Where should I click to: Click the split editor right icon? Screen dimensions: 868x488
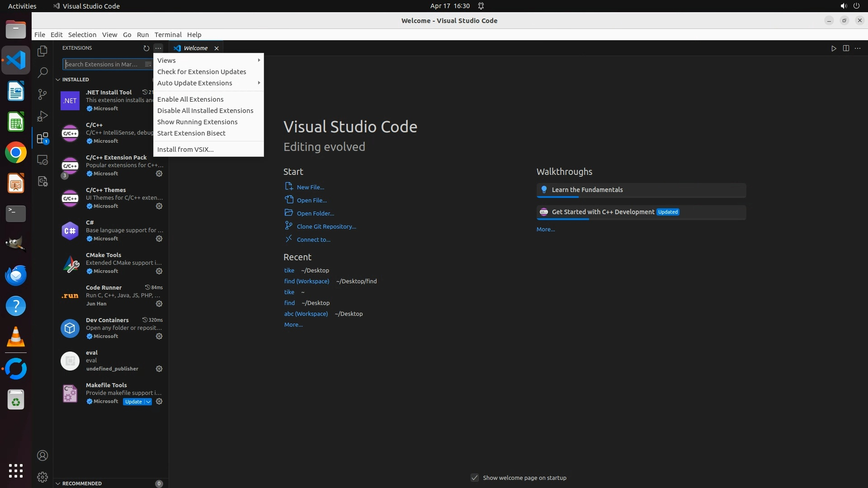pyautogui.click(x=845, y=48)
